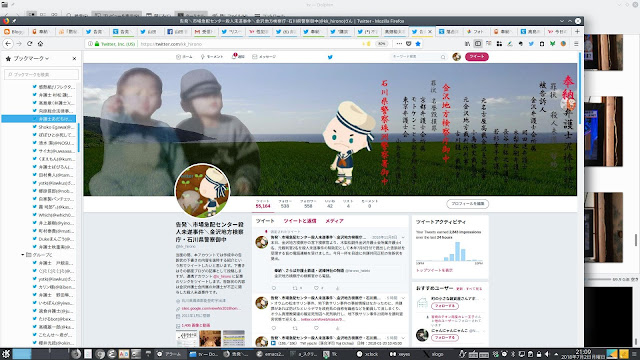Open the large circular profile picture
The height and width of the screenshot is (360, 640).
pyautogui.click(x=202, y=191)
